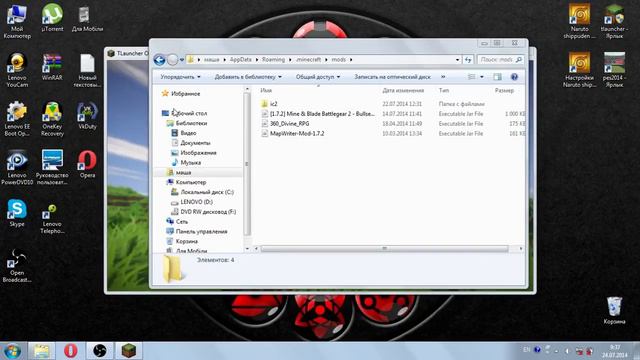Select the OneKey Recovery desktop icon

point(52,119)
